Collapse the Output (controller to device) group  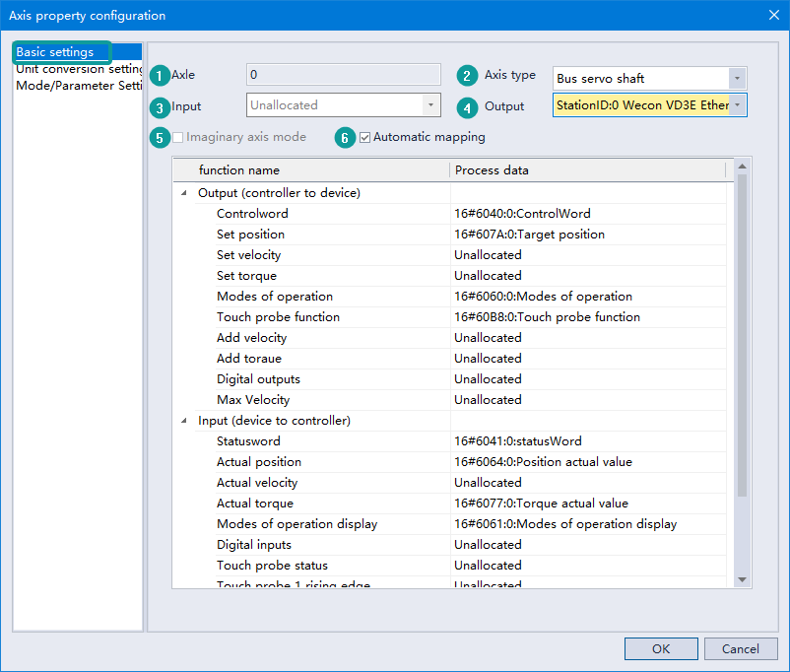click(183, 193)
